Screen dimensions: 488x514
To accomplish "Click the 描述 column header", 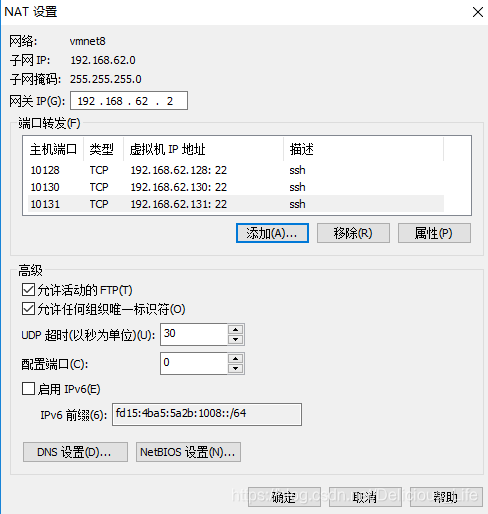I will coord(363,149).
